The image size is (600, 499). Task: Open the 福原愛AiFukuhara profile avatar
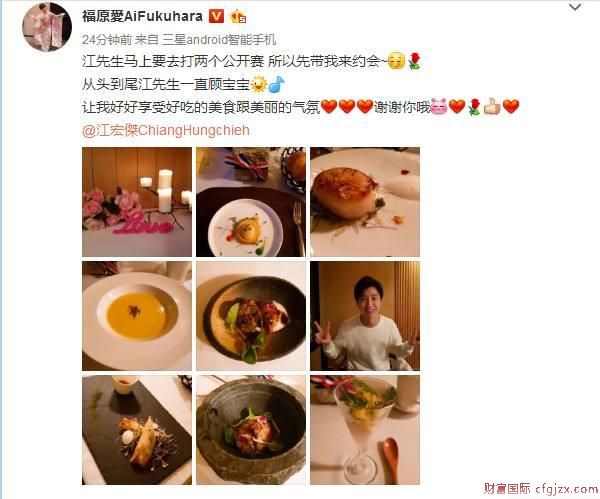click(x=47, y=27)
